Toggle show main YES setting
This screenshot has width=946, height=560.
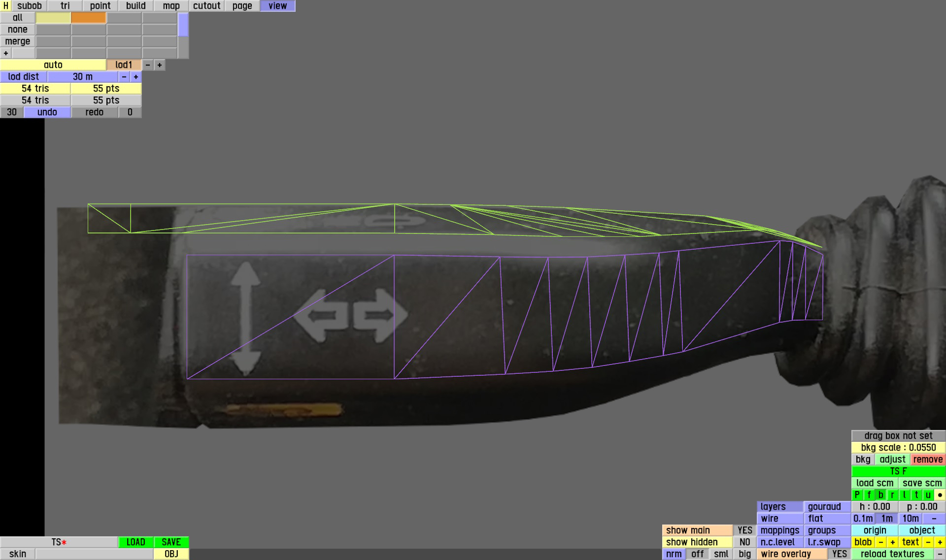pyautogui.click(x=744, y=530)
